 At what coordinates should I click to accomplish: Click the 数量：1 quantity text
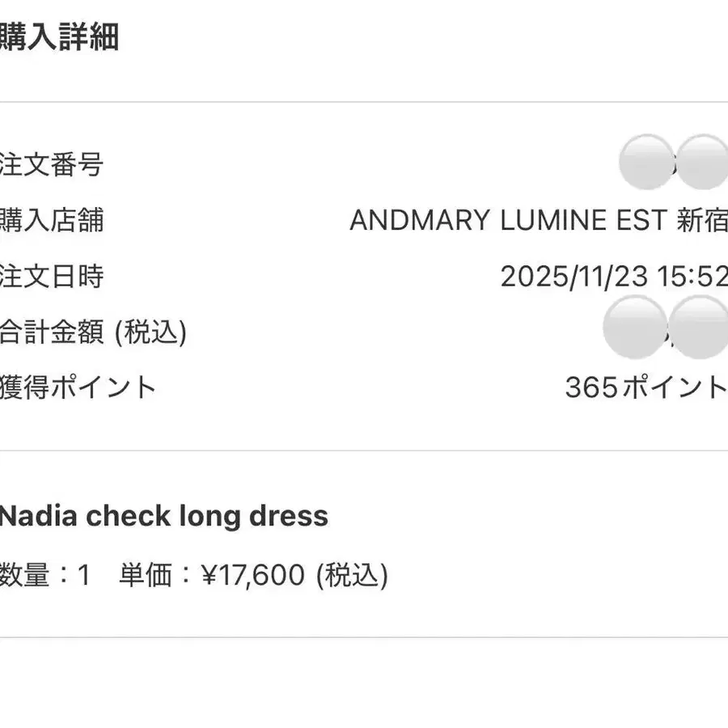click(44, 575)
